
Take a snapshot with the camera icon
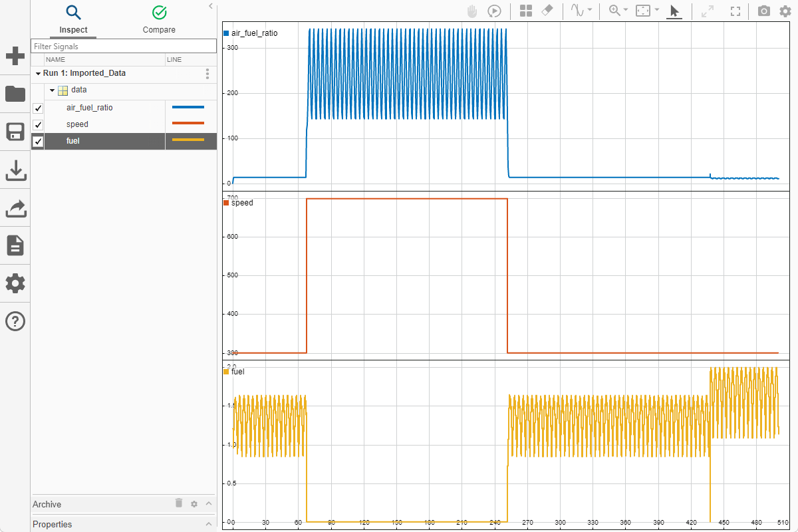coord(763,11)
